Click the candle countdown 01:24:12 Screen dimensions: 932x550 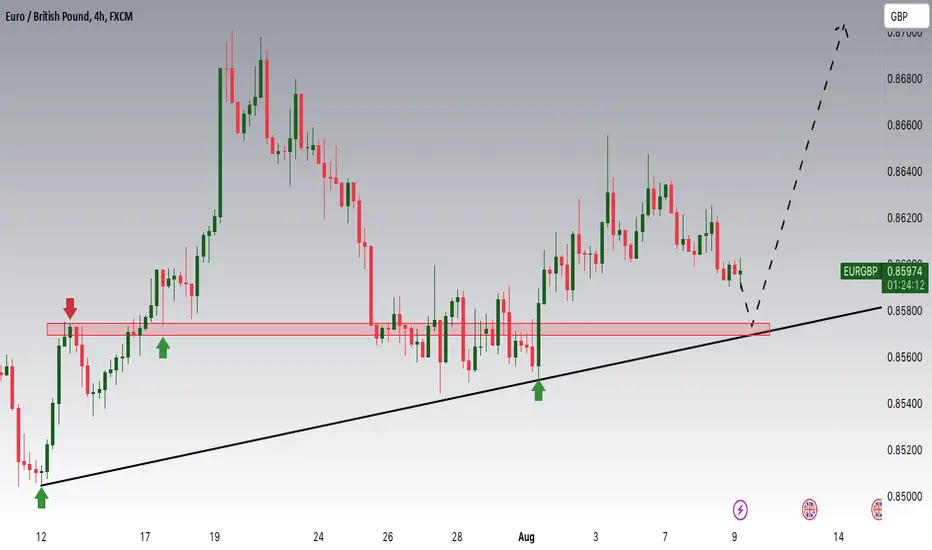(x=905, y=285)
